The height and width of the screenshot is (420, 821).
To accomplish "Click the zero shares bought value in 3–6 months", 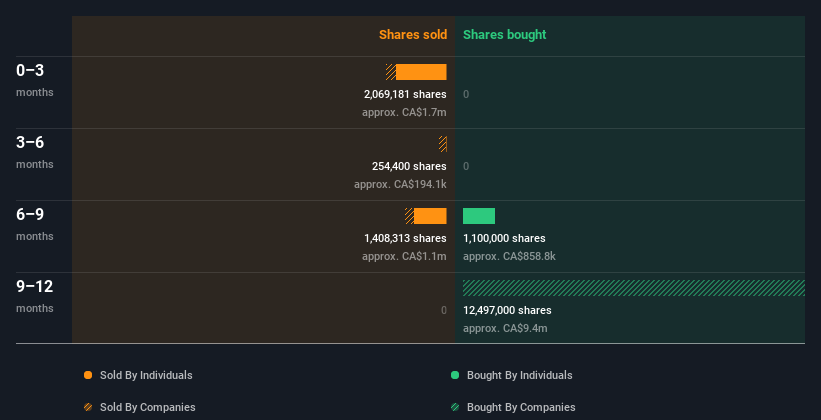I will (466, 166).
